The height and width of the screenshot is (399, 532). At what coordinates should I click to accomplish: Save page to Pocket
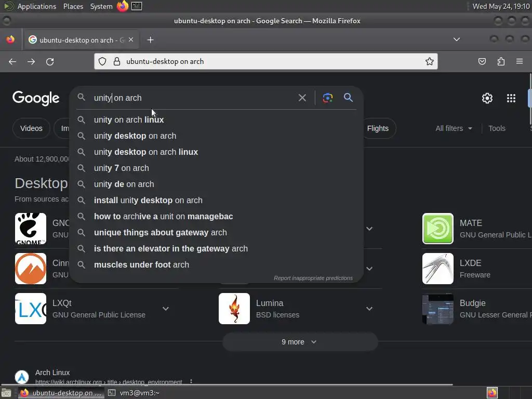click(482, 61)
